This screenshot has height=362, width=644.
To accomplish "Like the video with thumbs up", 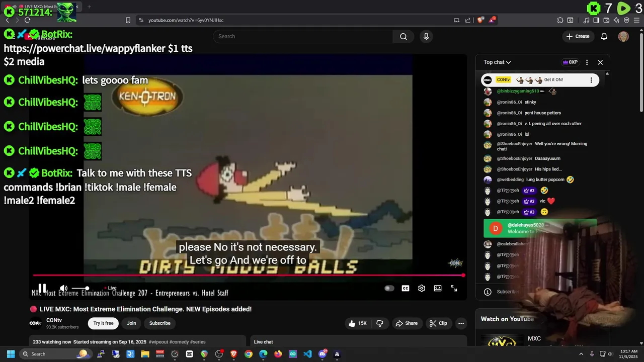I will (x=358, y=323).
